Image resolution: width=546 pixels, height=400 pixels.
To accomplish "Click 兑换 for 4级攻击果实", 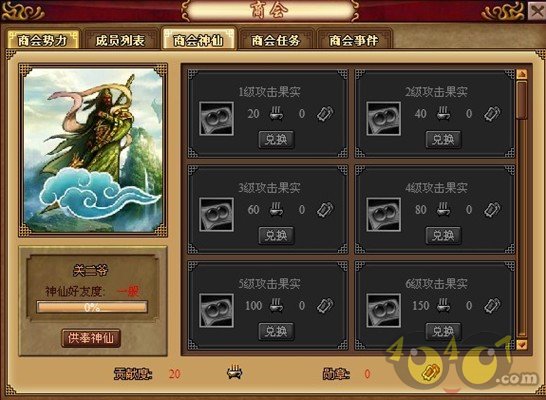I will coord(443,236).
